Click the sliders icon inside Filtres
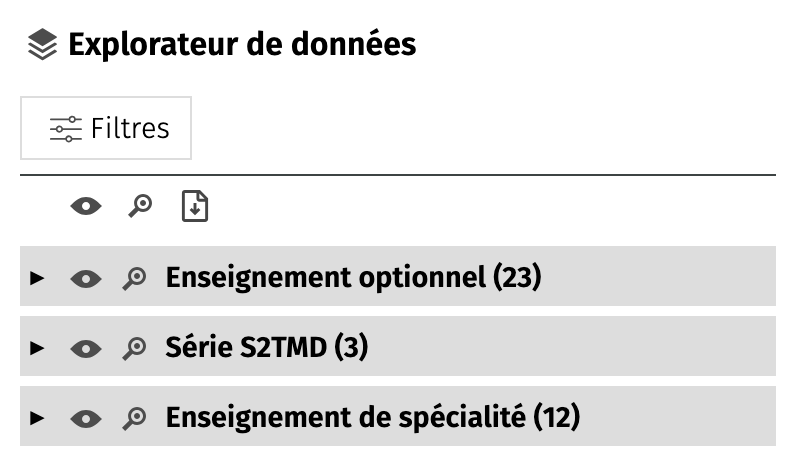The width and height of the screenshot is (796, 464). [66, 129]
